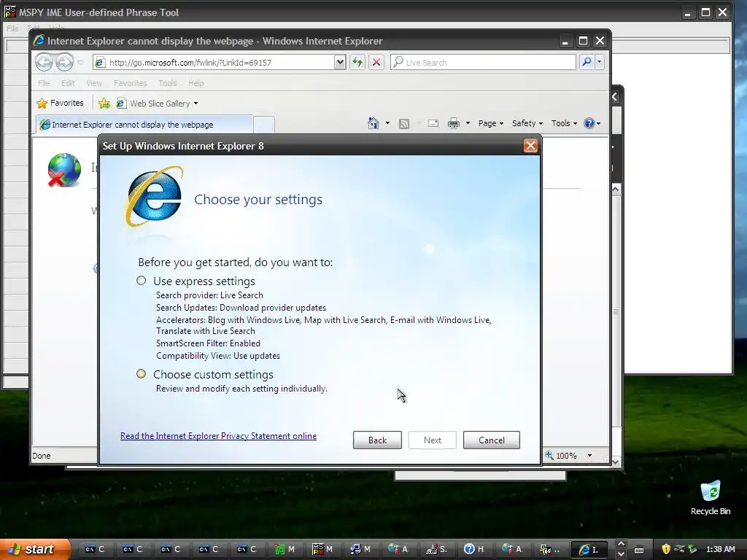Click the MSPY IME title bar icon
This screenshot has height=560, width=747.
pos(9,12)
